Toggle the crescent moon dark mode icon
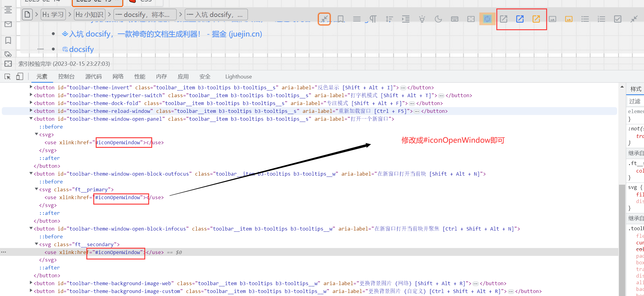This screenshot has width=644, height=296. [x=438, y=19]
